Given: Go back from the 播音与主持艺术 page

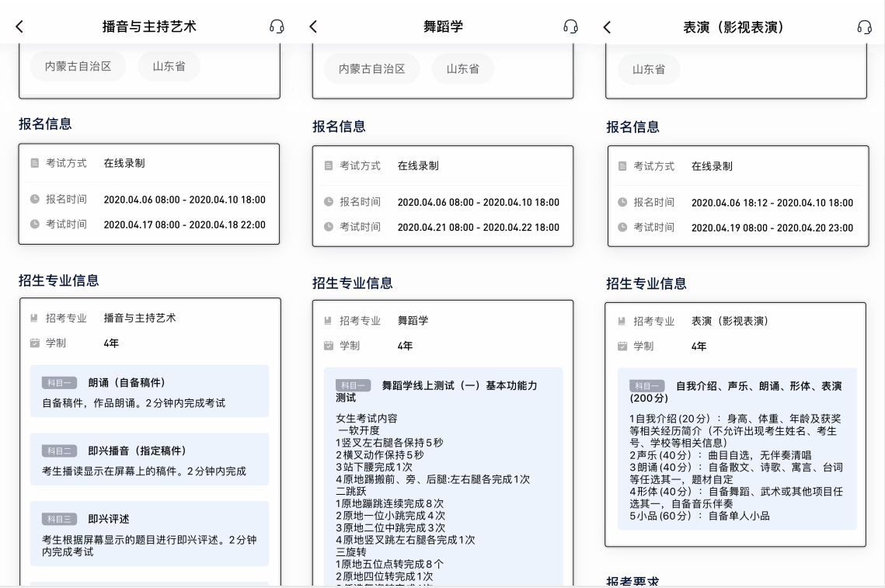Looking at the screenshot, I should [x=19, y=26].
